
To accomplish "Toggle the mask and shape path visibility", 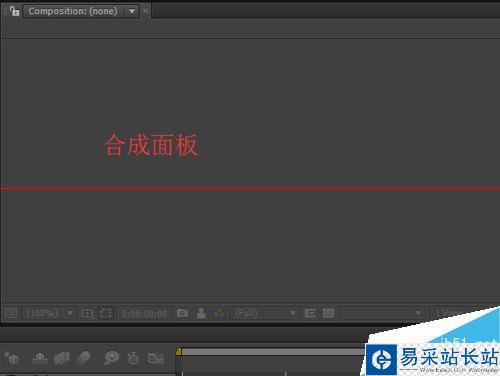I will click(106, 313).
